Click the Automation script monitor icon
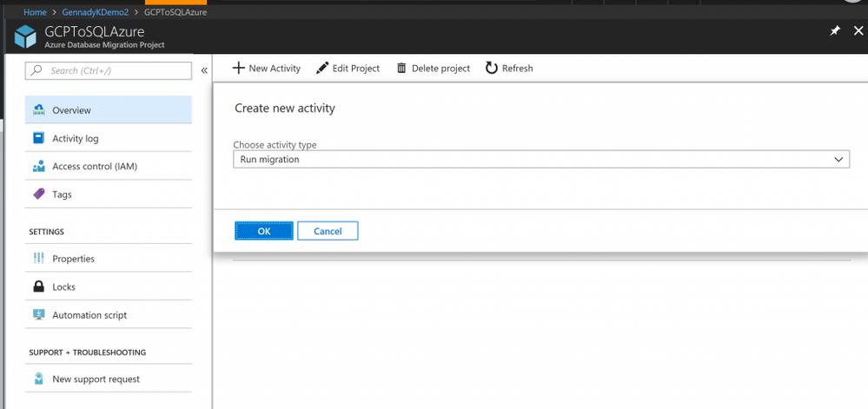 (x=39, y=314)
